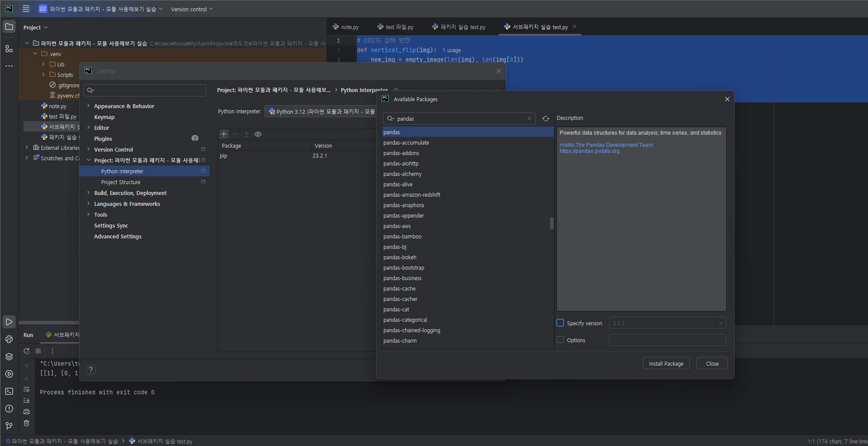Open Project Structure settings page

coord(121,182)
